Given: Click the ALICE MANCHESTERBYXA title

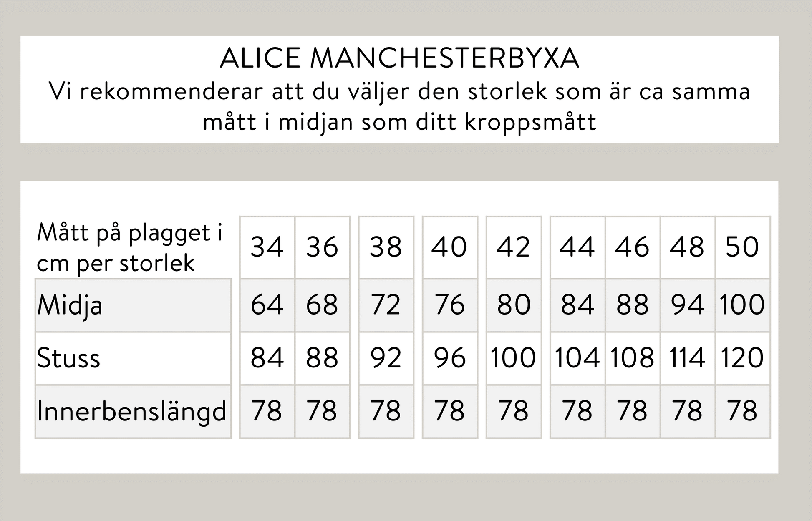Looking at the screenshot, I should point(399,58).
